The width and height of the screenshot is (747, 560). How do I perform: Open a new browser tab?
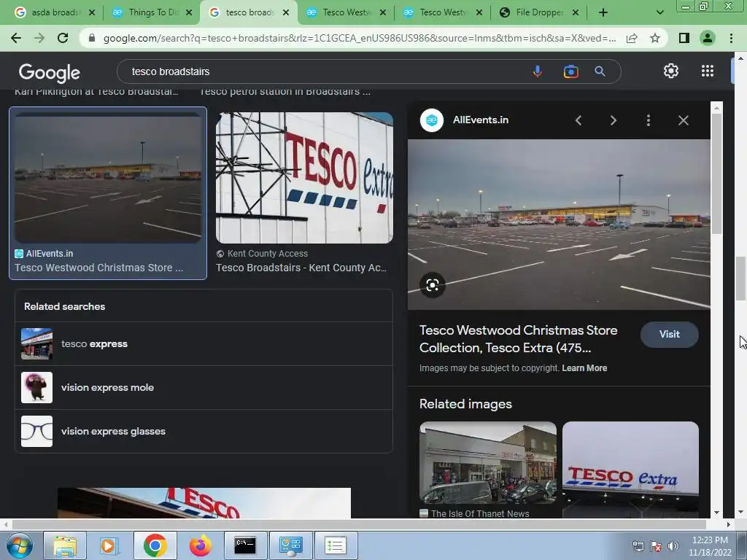(x=603, y=12)
